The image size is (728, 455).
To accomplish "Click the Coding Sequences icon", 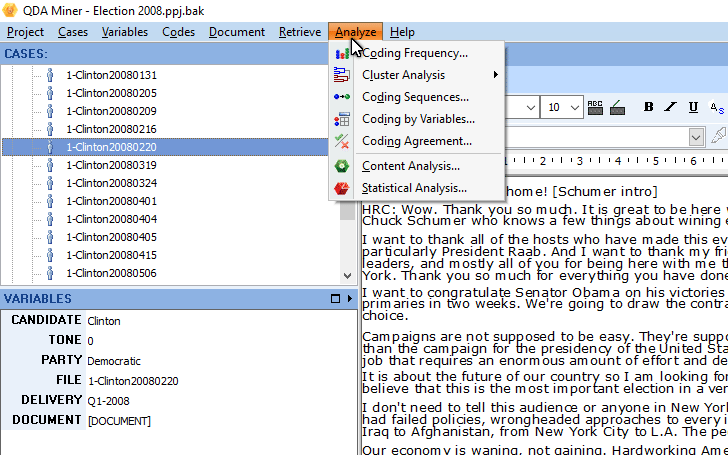I will pyautogui.click(x=342, y=97).
